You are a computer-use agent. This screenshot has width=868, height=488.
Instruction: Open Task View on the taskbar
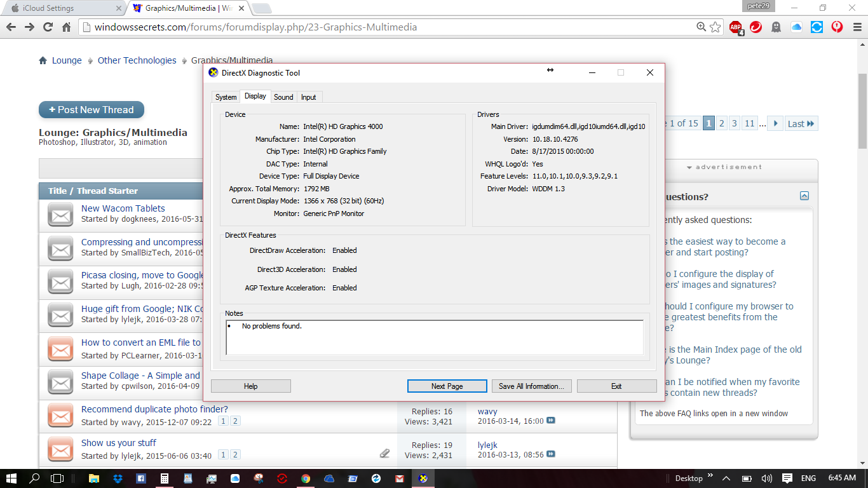click(57, 478)
